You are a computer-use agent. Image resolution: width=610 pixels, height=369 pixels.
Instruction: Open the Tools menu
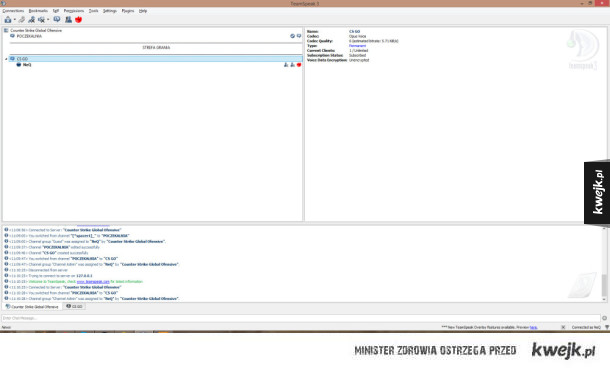pos(93,11)
